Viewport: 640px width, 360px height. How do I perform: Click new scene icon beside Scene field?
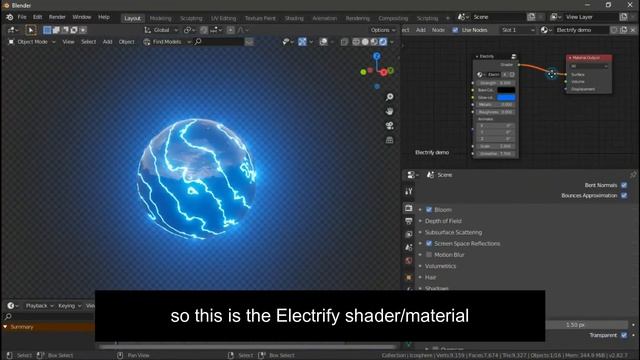[x=531, y=17]
